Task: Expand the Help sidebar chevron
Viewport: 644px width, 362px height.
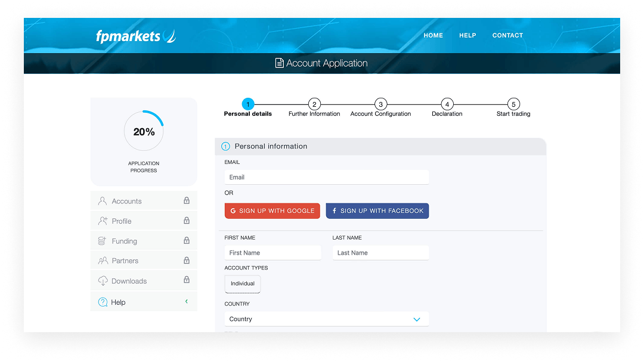Action: pos(187,302)
